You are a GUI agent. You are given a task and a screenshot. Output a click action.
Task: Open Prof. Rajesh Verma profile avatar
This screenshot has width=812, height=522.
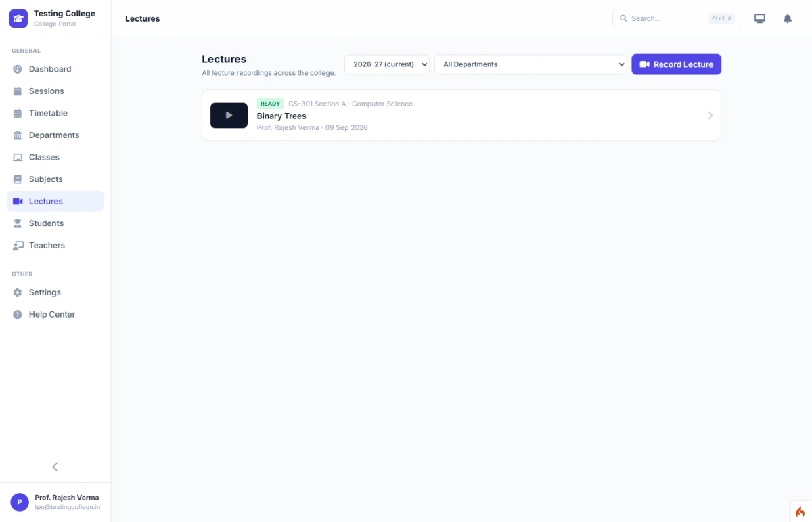coord(20,502)
